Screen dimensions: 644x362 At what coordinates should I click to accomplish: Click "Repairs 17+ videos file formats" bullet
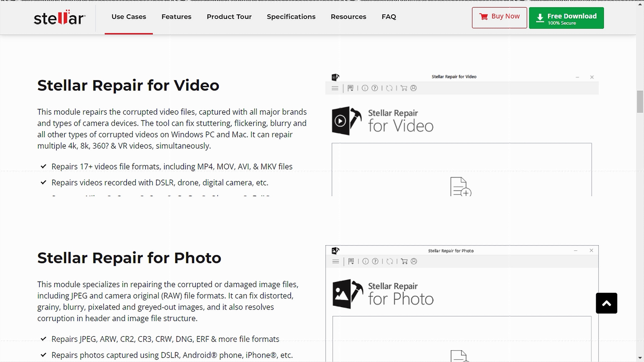click(x=172, y=167)
